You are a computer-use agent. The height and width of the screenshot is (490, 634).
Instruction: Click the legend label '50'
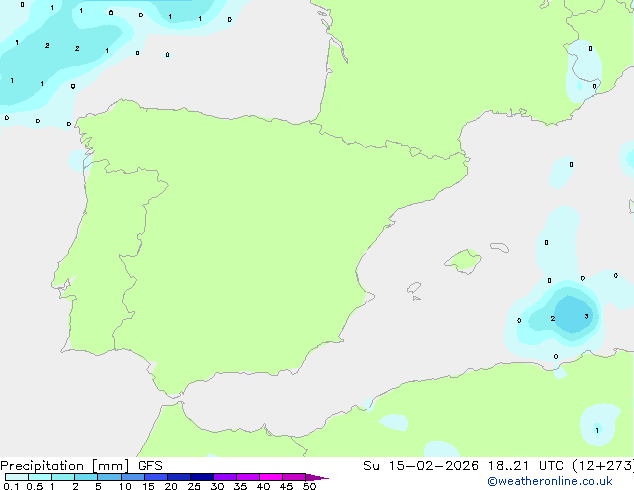pyautogui.click(x=310, y=486)
